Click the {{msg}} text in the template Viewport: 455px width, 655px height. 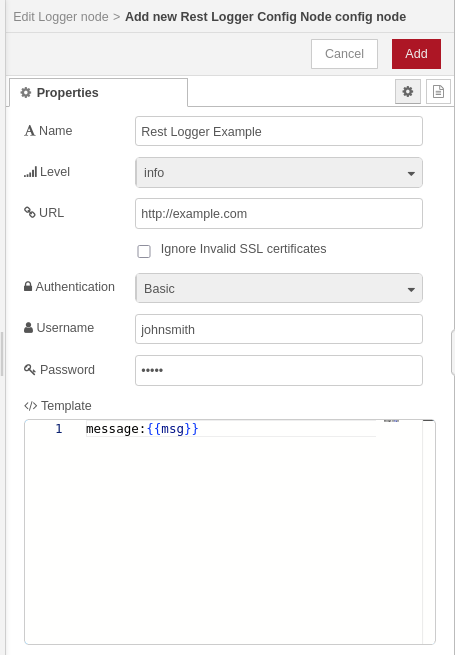173,429
